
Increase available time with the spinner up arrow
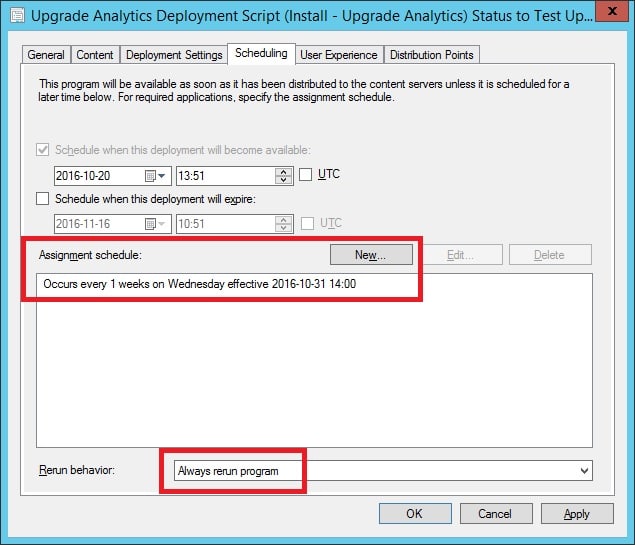pyautogui.click(x=283, y=172)
